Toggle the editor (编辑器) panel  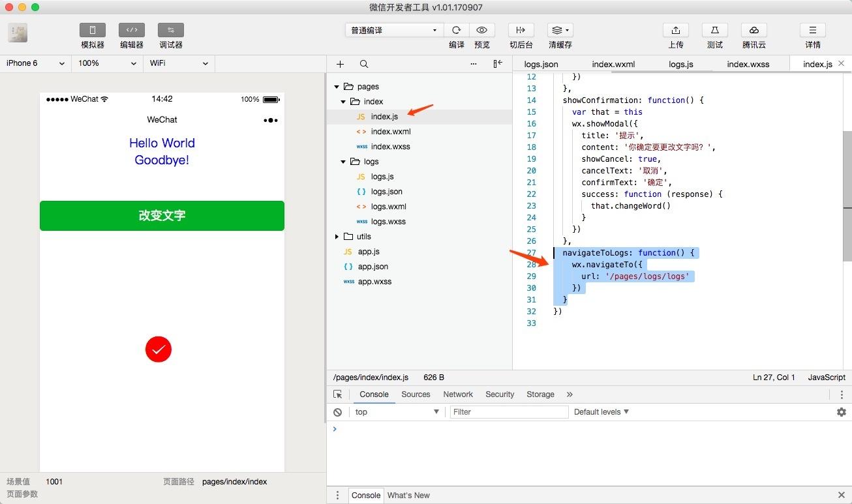(x=132, y=30)
